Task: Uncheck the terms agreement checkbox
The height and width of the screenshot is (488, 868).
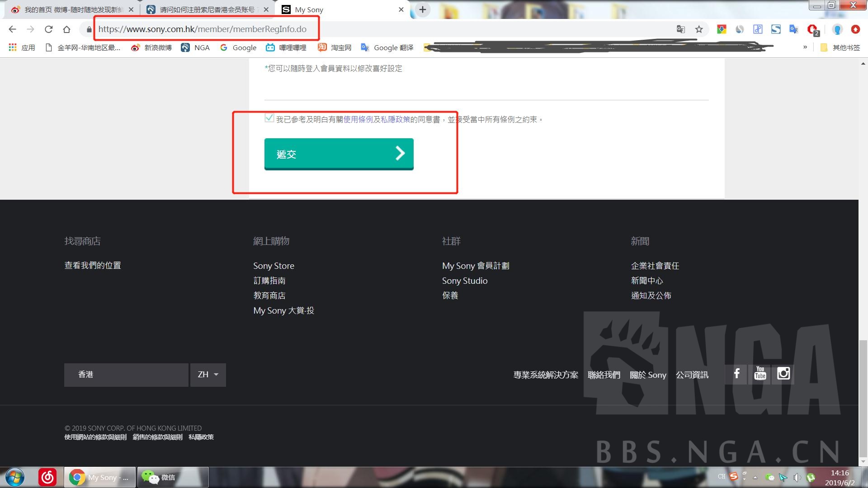Action: click(269, 118)
